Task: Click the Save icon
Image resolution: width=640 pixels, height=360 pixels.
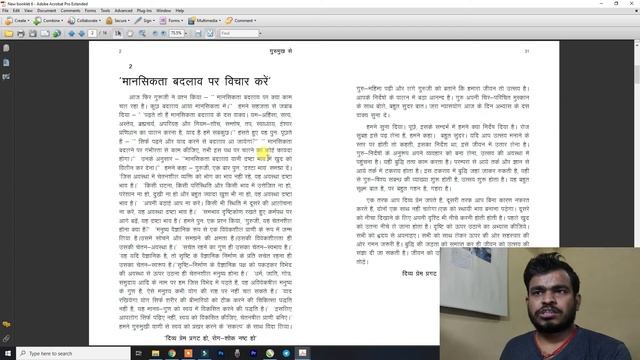Action: (33, 33)
